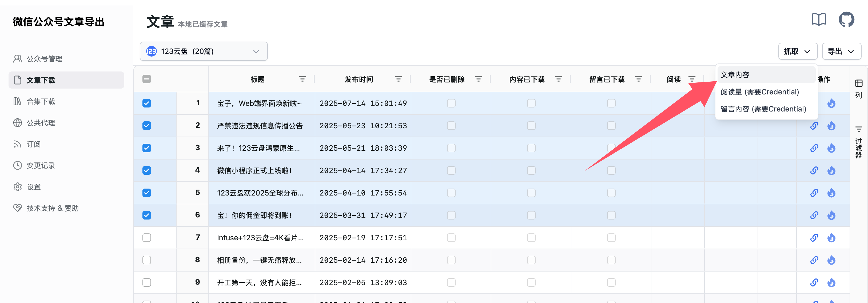
Task: Open the 过滤器 filter panel icon
Action: pyautogui.click(x=859, y=129)
